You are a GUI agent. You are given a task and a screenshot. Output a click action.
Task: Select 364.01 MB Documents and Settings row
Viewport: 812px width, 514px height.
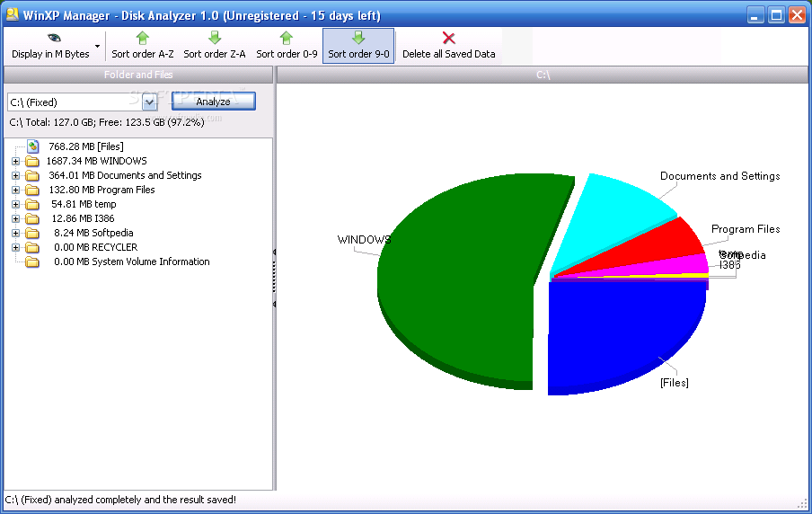[x=125, y=175]
